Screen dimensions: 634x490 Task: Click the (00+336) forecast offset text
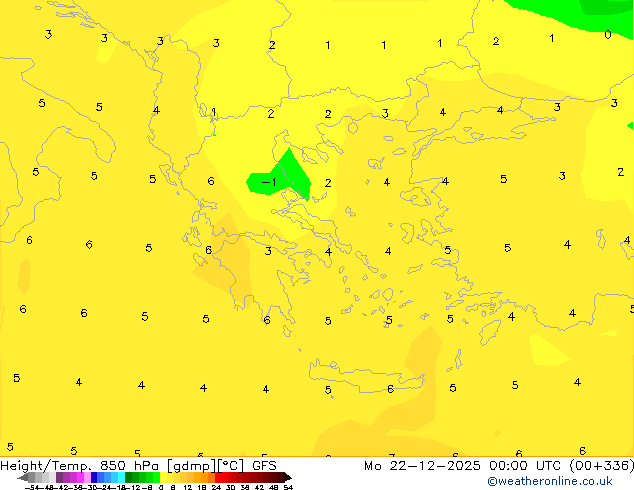(602, 466)
